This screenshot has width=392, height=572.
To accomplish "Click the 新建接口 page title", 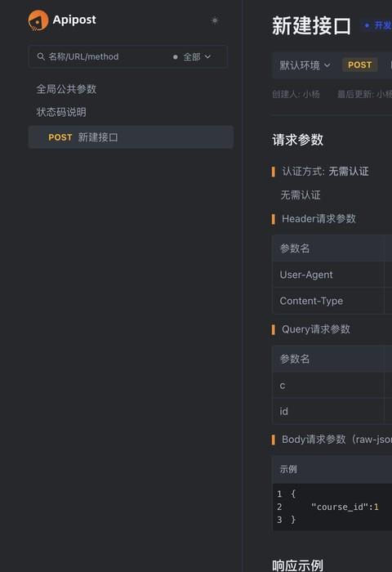I will [x=311, y=26].
